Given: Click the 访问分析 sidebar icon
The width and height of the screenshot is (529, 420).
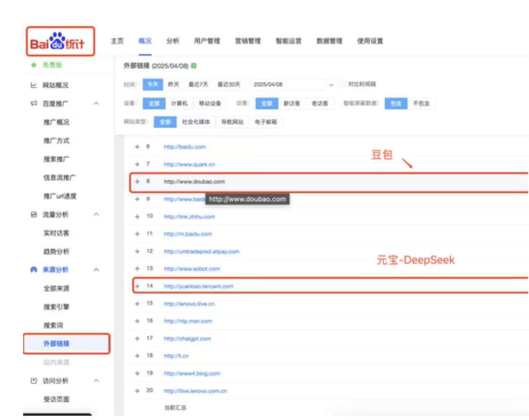Looking at the screenshot, I should point(31,380).
